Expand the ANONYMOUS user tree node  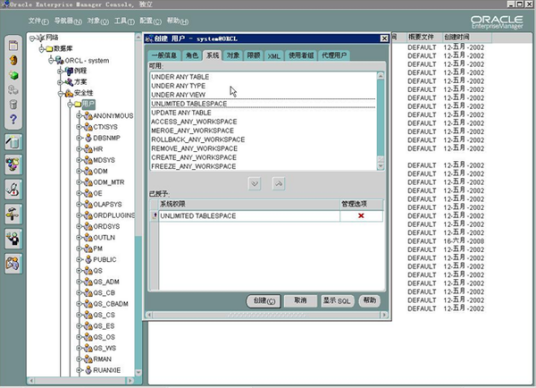tap(79, 116)
